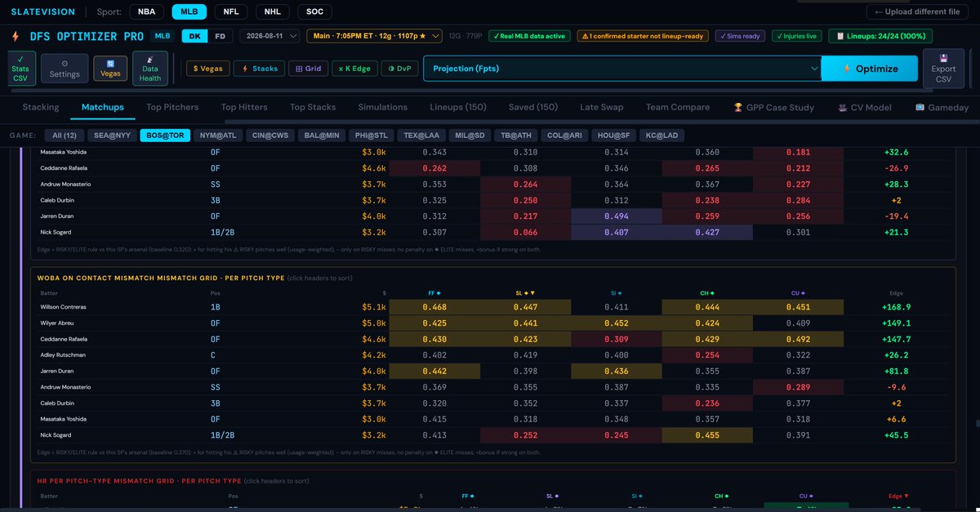Click the confirmed starter warning badge

tap(644, 36)
